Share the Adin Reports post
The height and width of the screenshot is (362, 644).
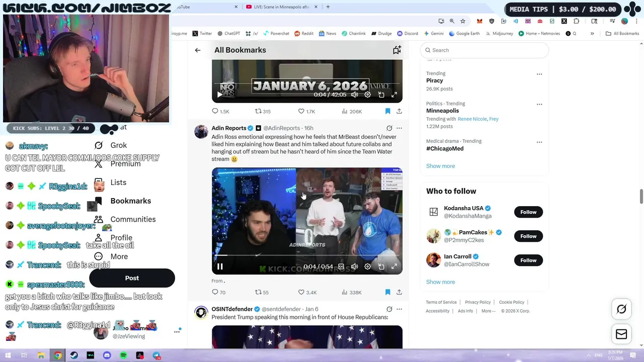tap(399, 292)
